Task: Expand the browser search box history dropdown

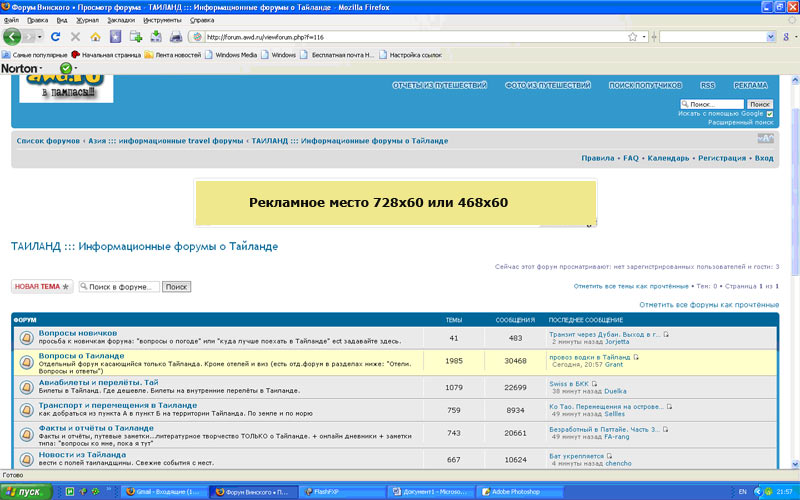Action: (x=771, y=37)
